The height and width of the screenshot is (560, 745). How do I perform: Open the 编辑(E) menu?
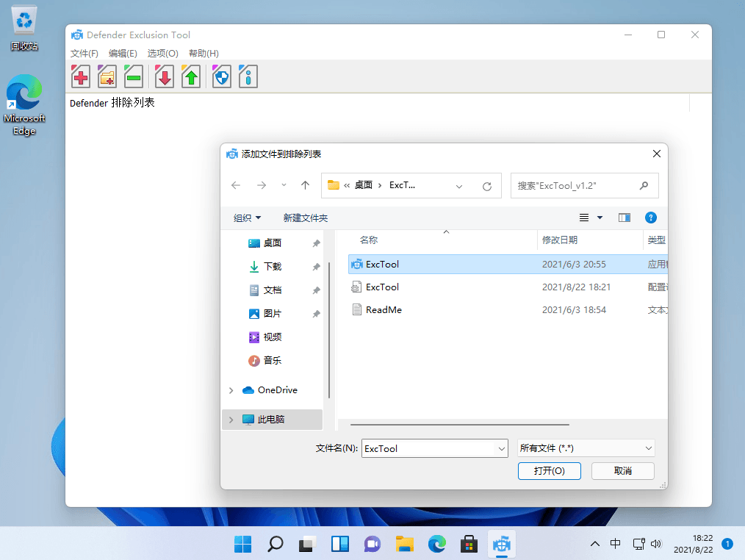coord(123,53)
